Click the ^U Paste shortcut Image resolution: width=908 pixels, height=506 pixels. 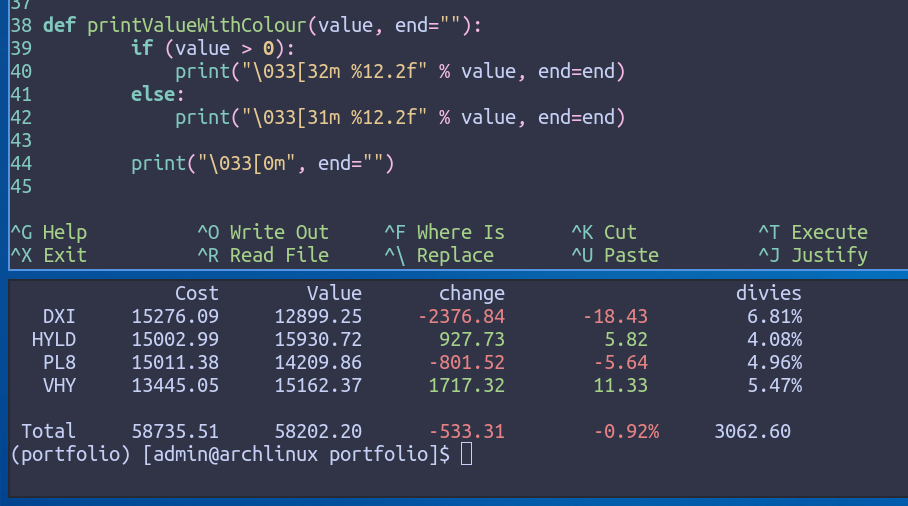[616, 255]
